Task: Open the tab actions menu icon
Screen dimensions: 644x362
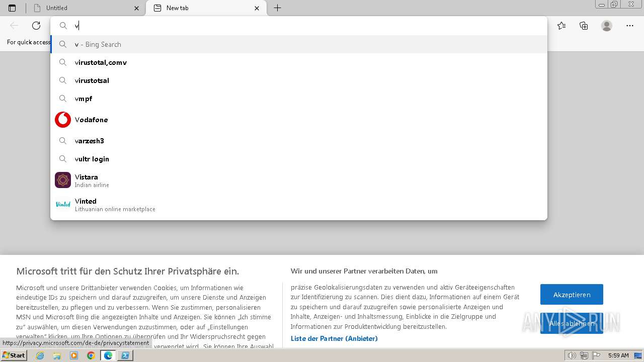Action: click(x=12, y=8)
